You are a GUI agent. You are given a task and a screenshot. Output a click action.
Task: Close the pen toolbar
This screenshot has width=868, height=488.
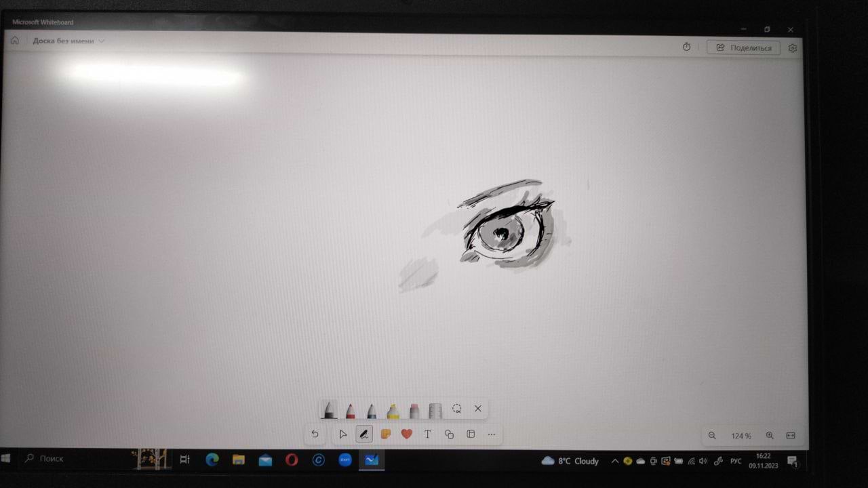[x=478, y=409]
